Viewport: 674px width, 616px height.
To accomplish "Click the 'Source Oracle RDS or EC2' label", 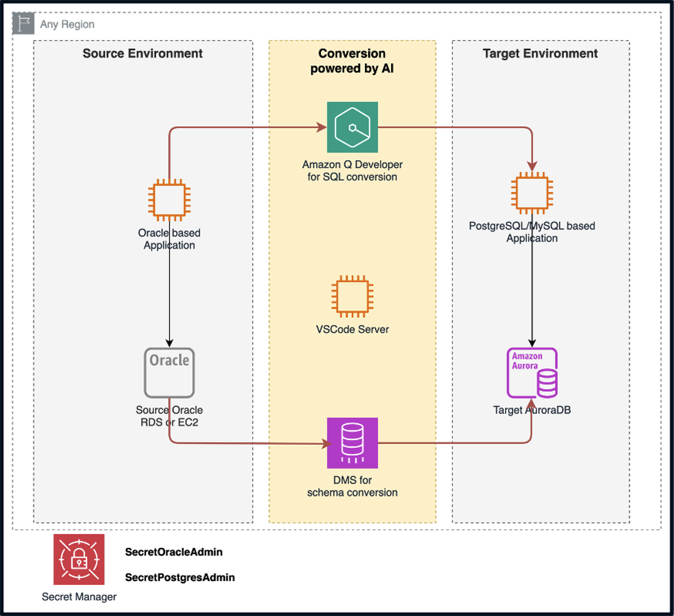I will [169, 417].
